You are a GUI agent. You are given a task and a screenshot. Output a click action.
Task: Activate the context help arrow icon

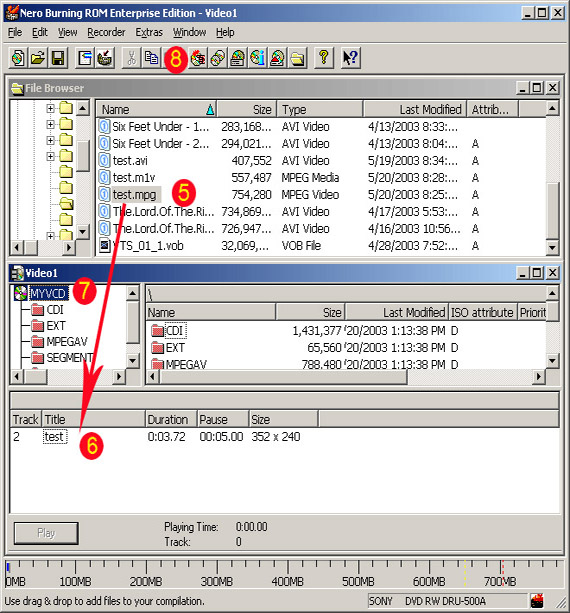pyautogui.click(x=350, y=58)
